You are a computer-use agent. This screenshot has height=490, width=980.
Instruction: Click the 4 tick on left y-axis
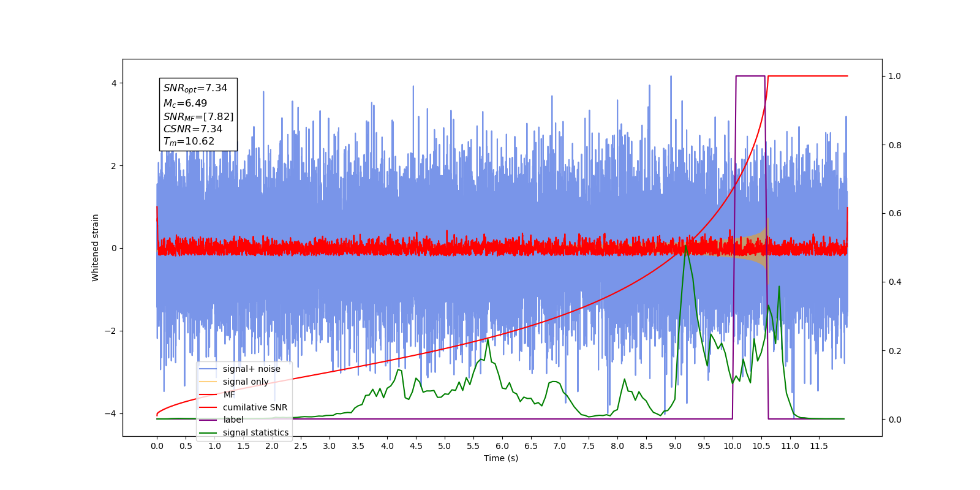click(x=114, y=83)
